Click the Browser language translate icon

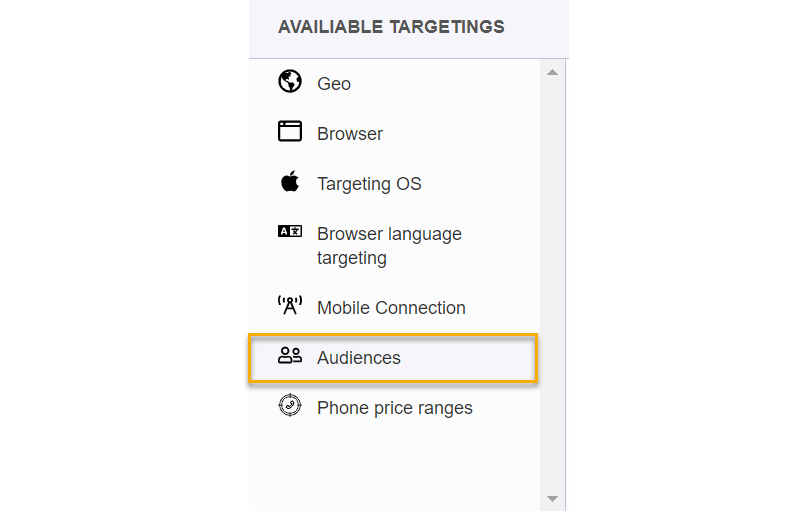pos(290,231)
